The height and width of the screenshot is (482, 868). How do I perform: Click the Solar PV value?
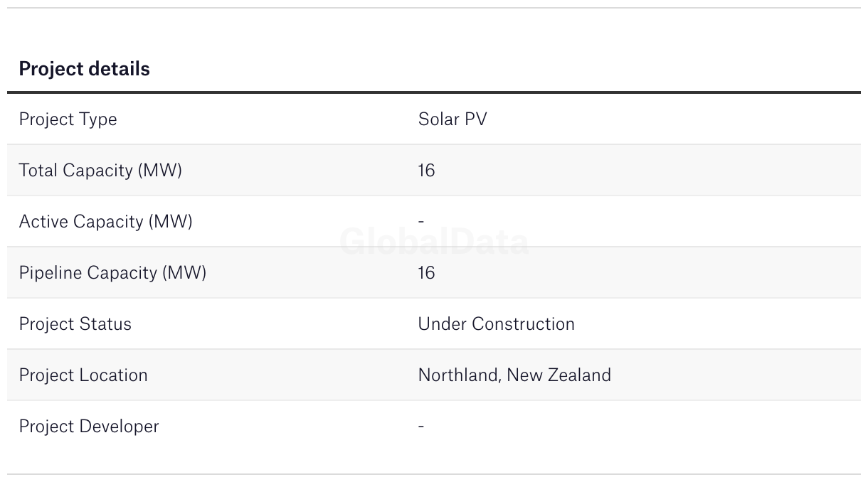(452, 119)
